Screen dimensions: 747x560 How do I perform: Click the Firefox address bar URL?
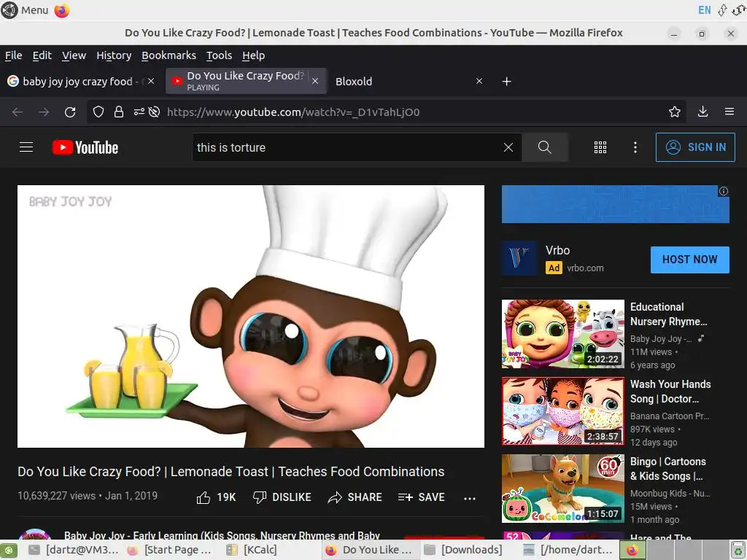coord(293,112)
